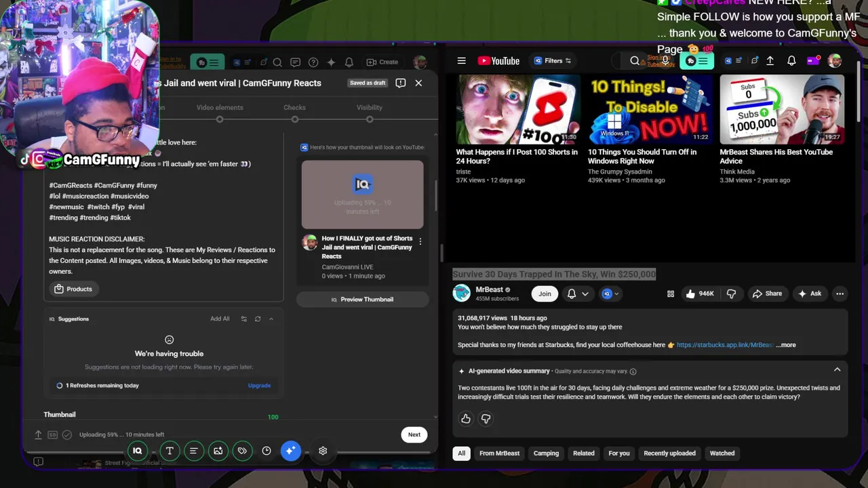This screenshot has height=488, width=868.
Task: Click Add All in Suggestions panel
Action: click(220, 319)
